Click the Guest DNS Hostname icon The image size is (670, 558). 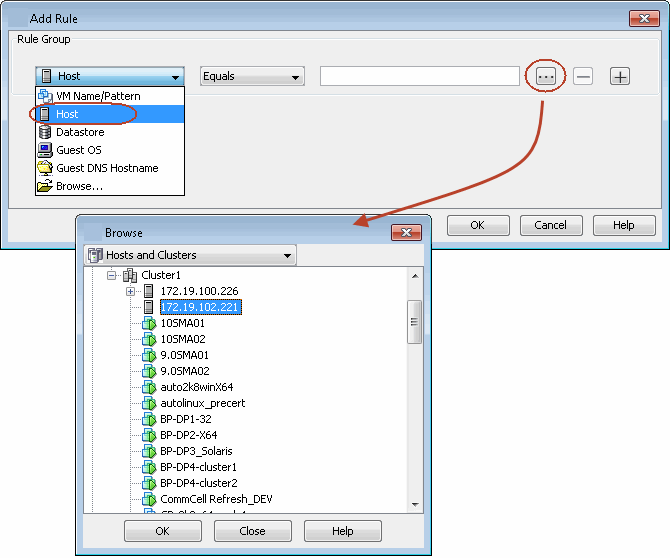[45, 168]
